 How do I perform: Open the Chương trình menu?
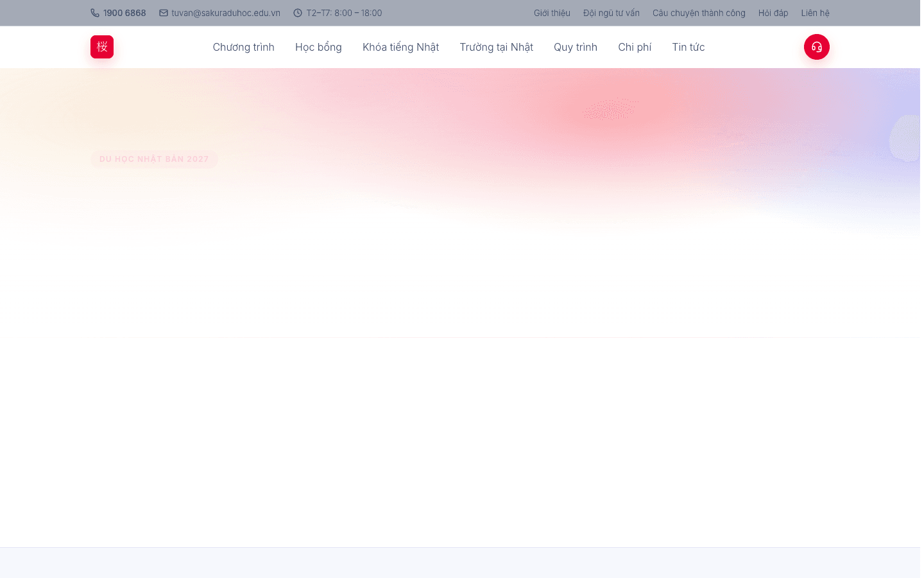(x=244, y=47)
